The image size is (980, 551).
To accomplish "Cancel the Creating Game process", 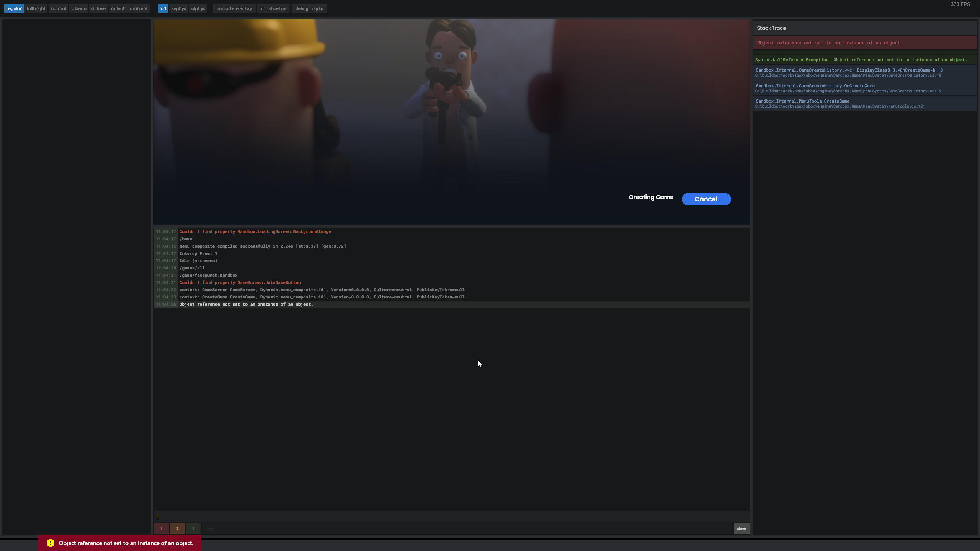I will pos(706,199).
